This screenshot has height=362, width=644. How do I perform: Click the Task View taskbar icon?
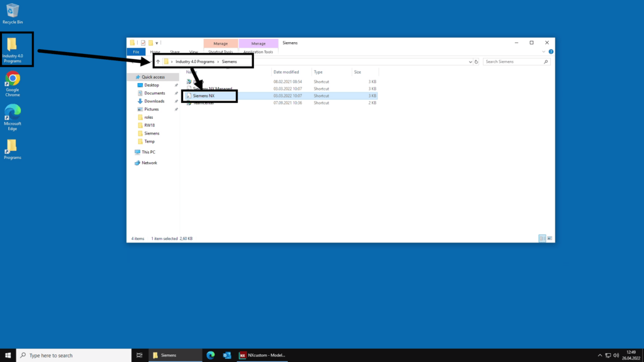(x=139, y=355)
